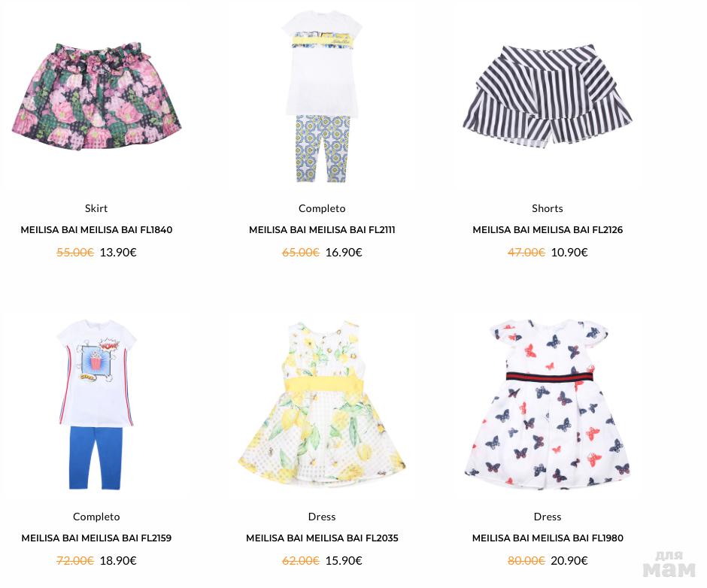The width and height of the screenshot is (707, 588).
Task: Click the MEILISA BAI FL1980 product title
Action: (x=548, y=538)
